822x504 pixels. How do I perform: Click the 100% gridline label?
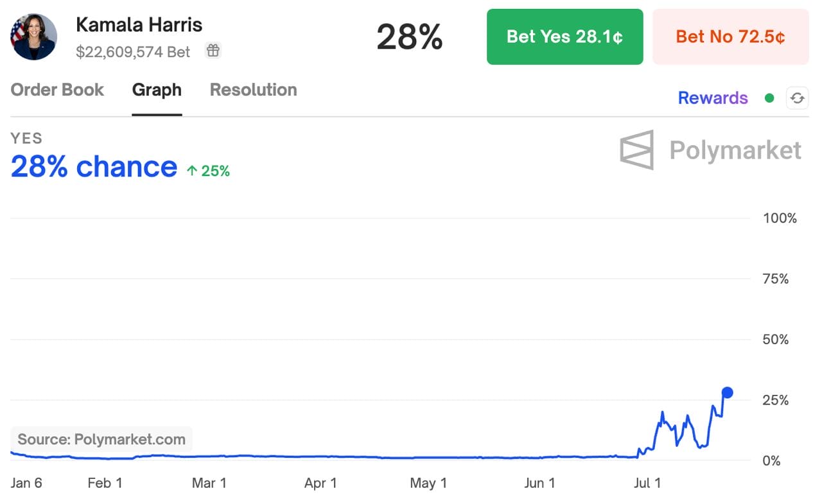pyautogui.click(x=779, y=218)
